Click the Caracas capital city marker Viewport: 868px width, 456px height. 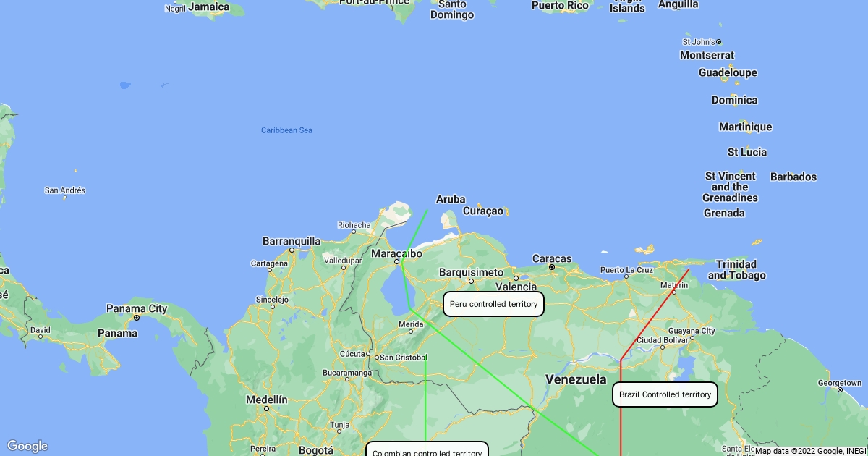552,267
